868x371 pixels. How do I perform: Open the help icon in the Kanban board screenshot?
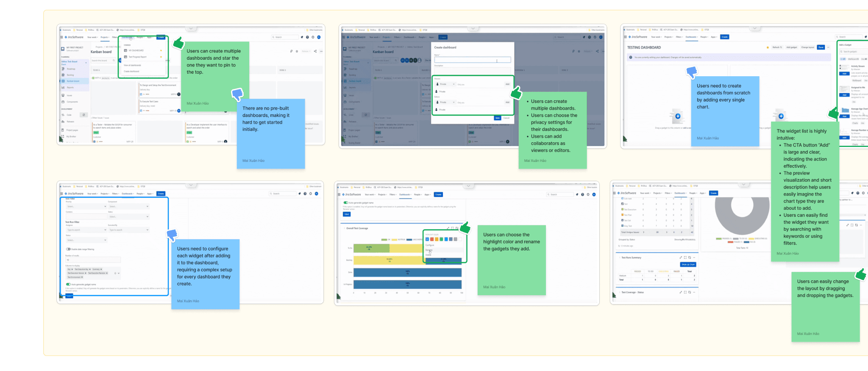tap(308, 37)
